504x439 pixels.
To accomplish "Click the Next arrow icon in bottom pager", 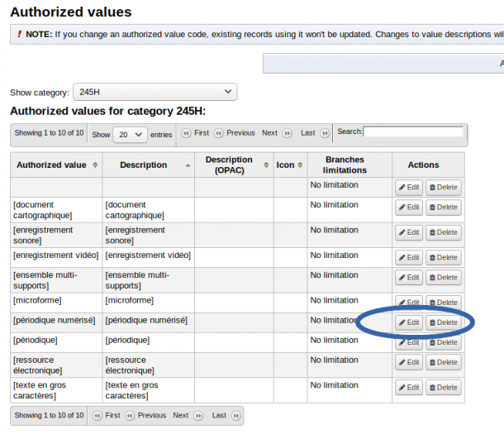I will (198, 416).
